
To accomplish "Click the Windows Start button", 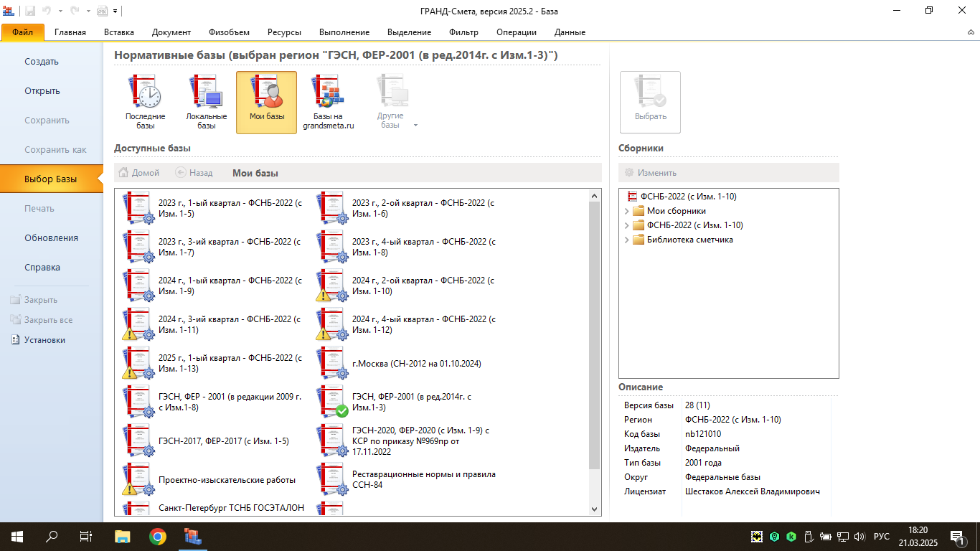I will 17,537.
